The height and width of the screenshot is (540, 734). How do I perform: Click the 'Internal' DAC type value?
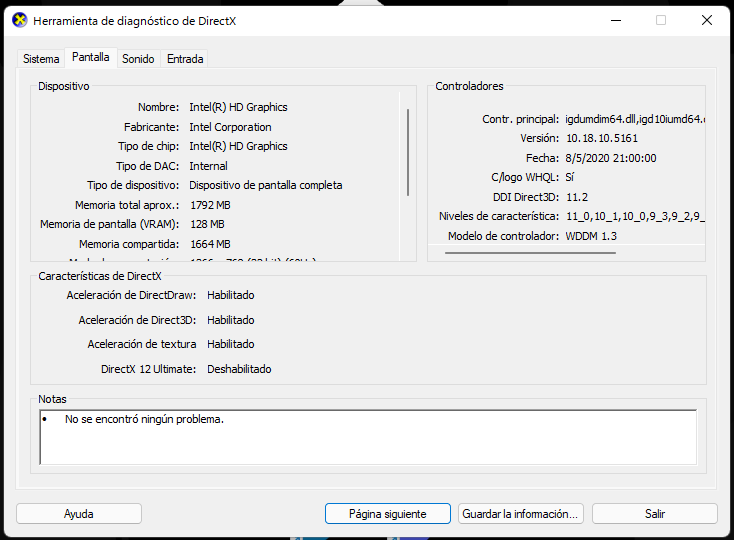tap(208, 166)
